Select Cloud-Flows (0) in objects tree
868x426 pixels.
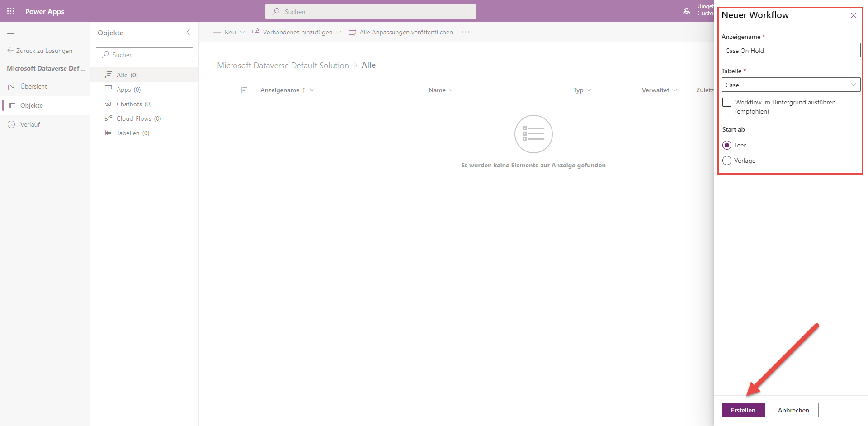click(144, 118)
